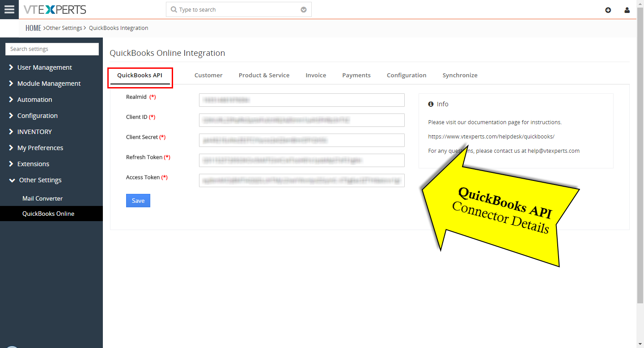The height and width of the screenshot is (348, 644).
Task: Open the user profile icon
Action: pyautogui.click(x=627, y=10)
